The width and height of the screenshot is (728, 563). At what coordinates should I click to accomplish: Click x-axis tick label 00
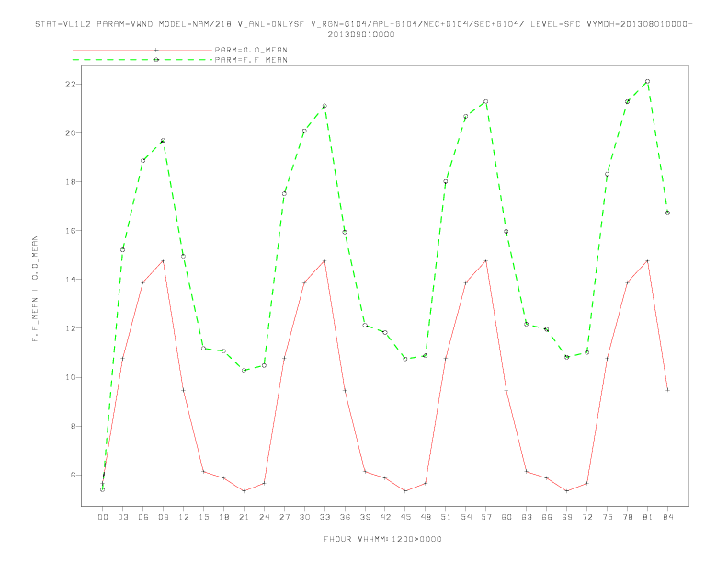click(103, 517)
